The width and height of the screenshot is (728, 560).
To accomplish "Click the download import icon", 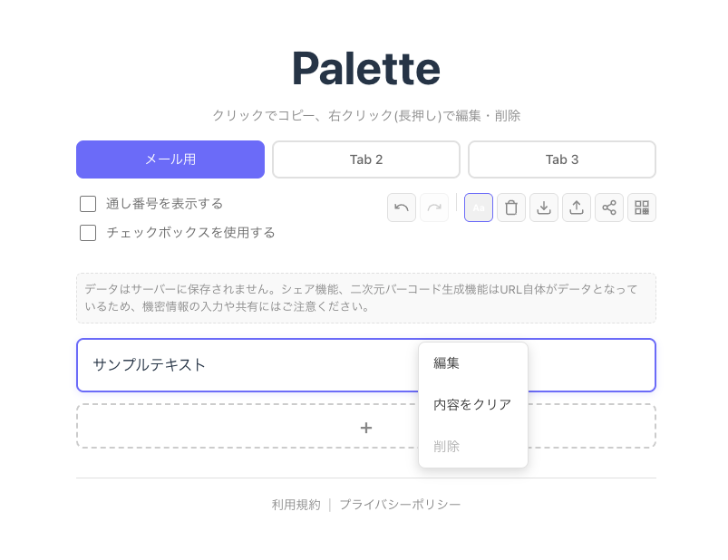I will pyautogui.click(x=543, y=208).
